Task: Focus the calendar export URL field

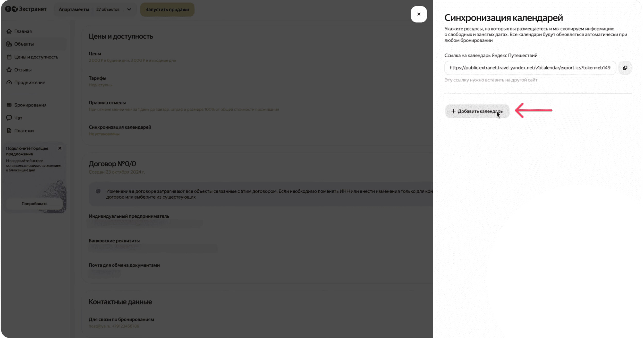Action: (530, 68)
